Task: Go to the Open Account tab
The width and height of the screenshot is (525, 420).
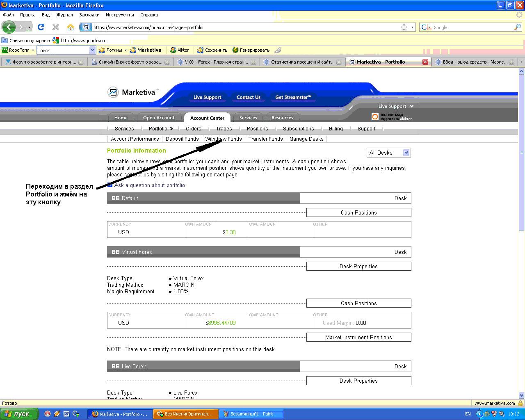Action: 159,118
